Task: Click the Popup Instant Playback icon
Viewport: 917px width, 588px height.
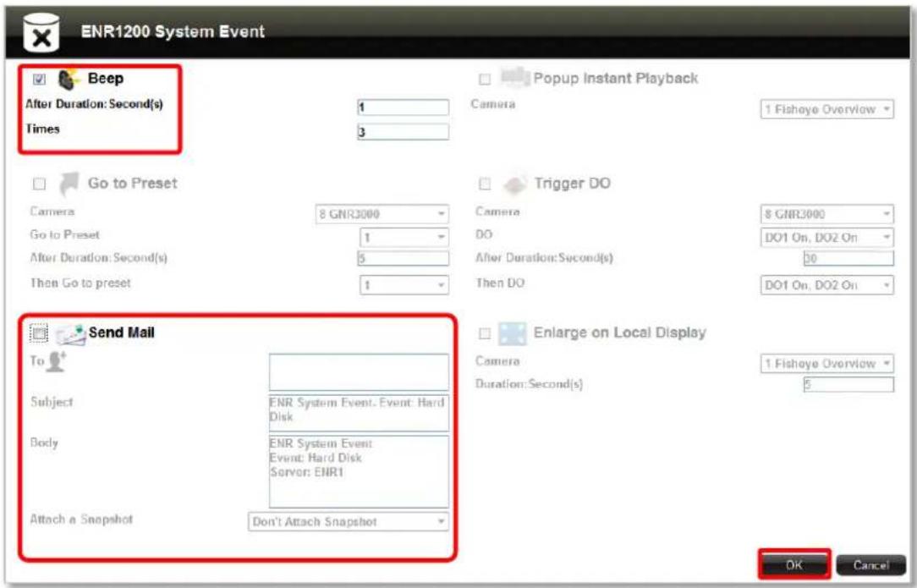Action: tap(514, 78)
